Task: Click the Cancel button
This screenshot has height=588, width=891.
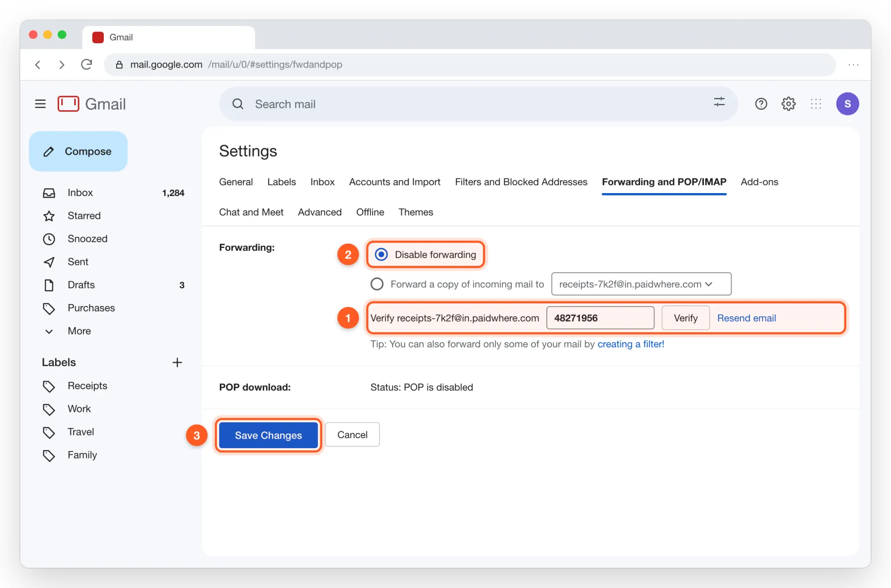Action: (x=352, y=435)
